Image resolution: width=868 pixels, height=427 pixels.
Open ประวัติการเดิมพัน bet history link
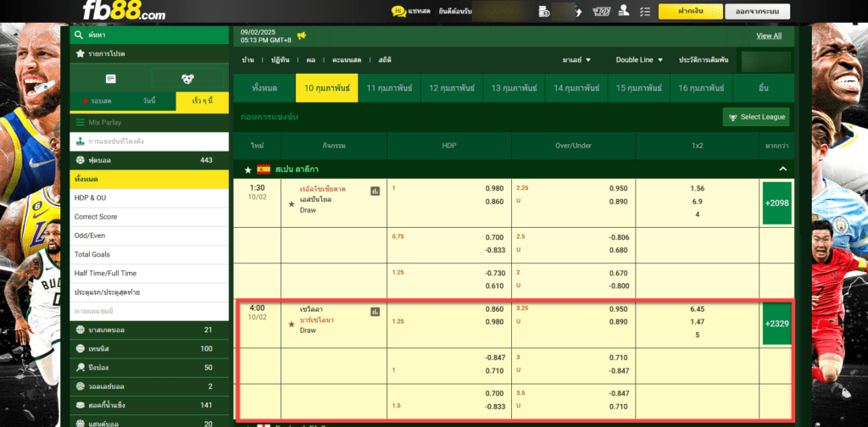[704, 60]
